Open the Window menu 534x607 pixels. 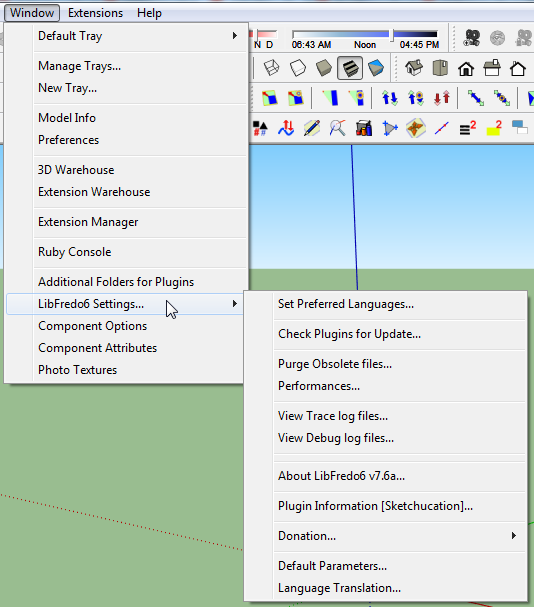(32, 13)
